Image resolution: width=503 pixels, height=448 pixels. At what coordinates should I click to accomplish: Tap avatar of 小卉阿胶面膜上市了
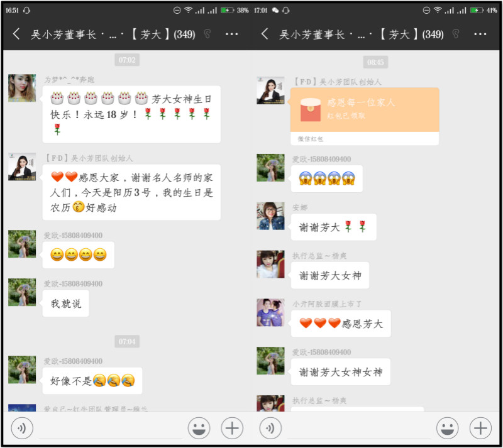270,312
